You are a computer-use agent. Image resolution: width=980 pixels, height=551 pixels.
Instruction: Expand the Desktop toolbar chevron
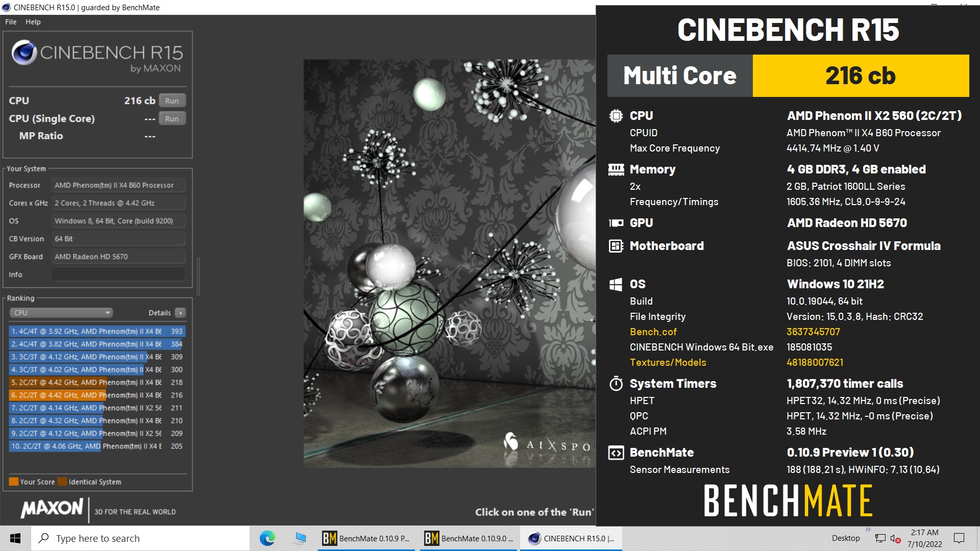tap(868, 530)
